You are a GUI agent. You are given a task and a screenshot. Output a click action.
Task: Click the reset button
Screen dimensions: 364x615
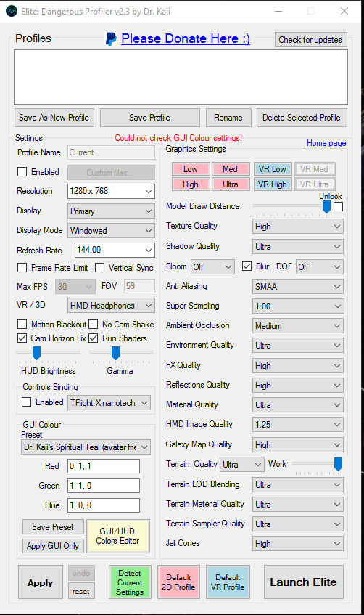coord(81,591)
